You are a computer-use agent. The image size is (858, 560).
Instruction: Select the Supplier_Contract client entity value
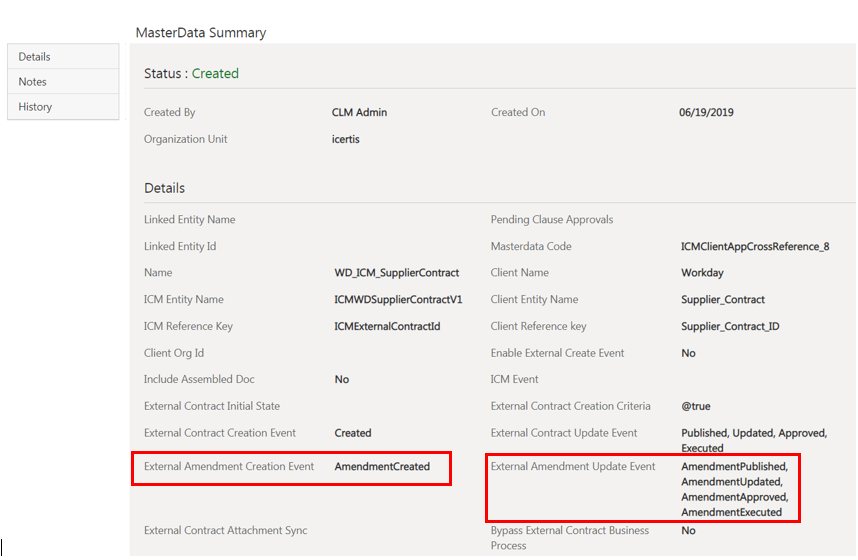[723, 299]
